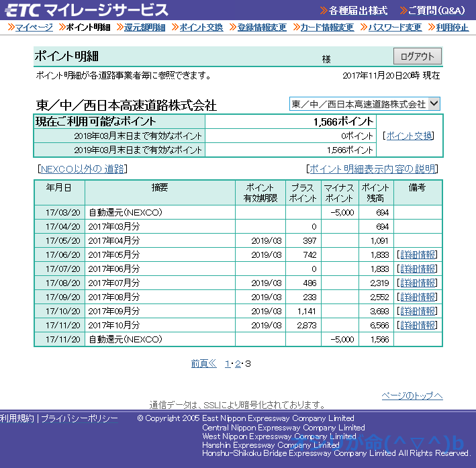476x468 pixels.
Task: Open the マイページ navigation link
Action: 34,28
